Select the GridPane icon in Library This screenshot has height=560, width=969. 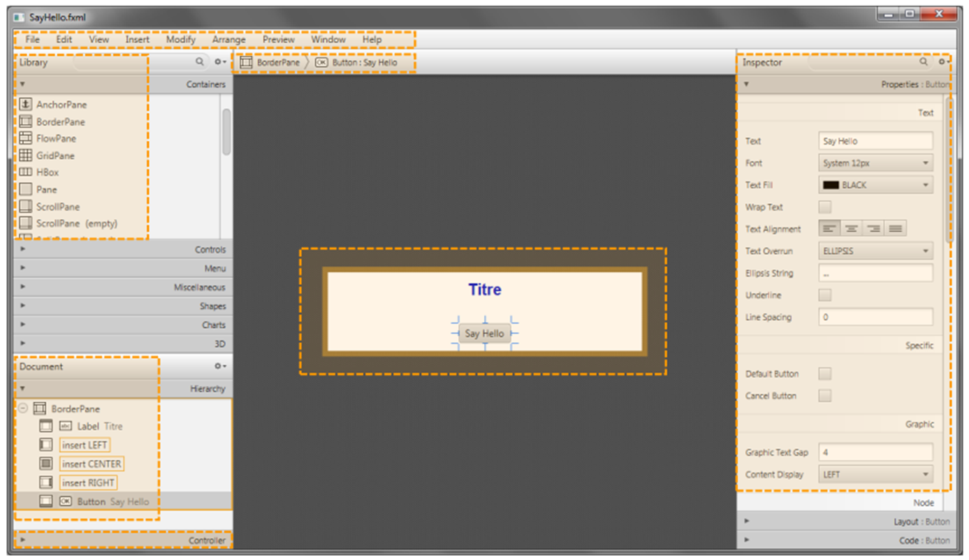pyautogui.click(x=26, y=155)
